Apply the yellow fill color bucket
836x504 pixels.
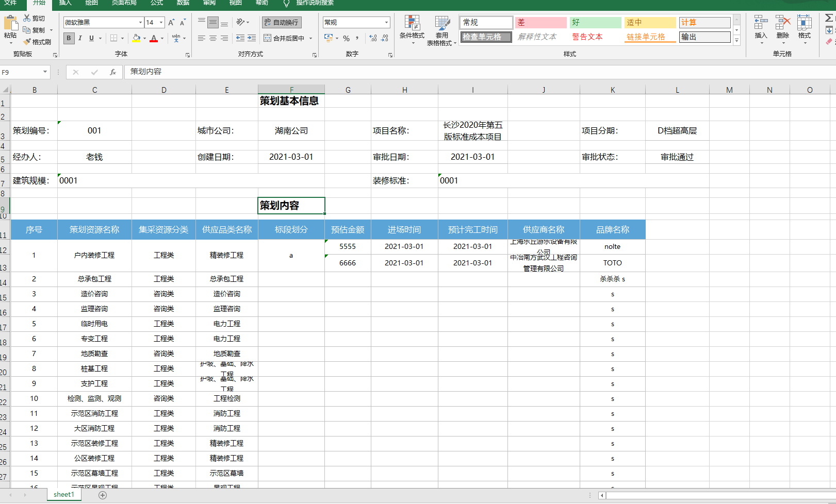136,38
